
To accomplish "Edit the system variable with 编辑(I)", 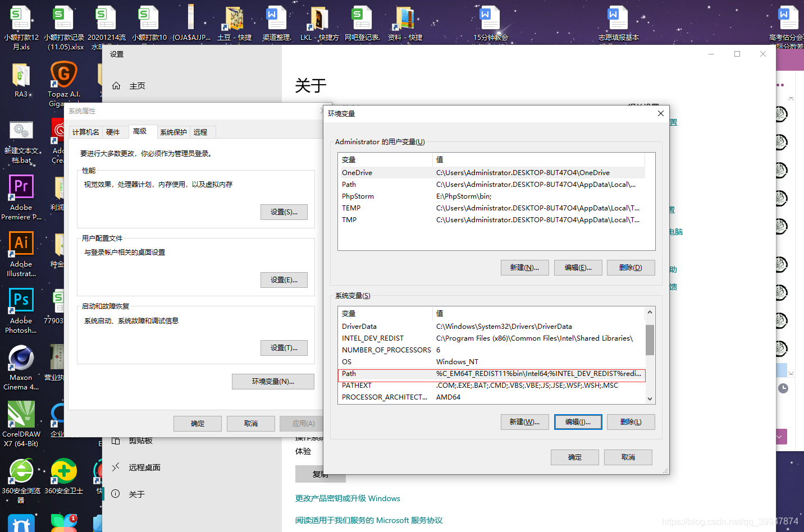I will click(578, 422).
